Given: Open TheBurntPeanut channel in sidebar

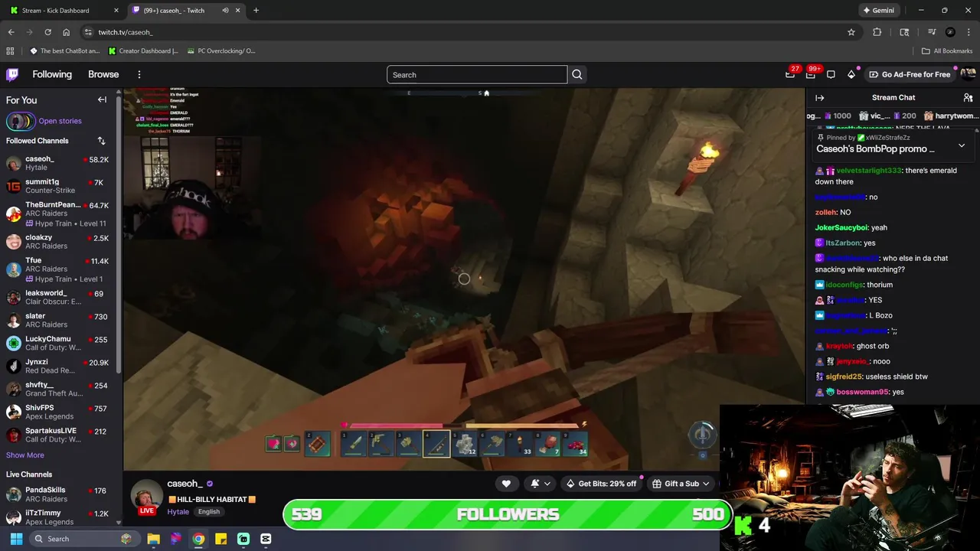Looking at the screenshot, I should (58, 214).
